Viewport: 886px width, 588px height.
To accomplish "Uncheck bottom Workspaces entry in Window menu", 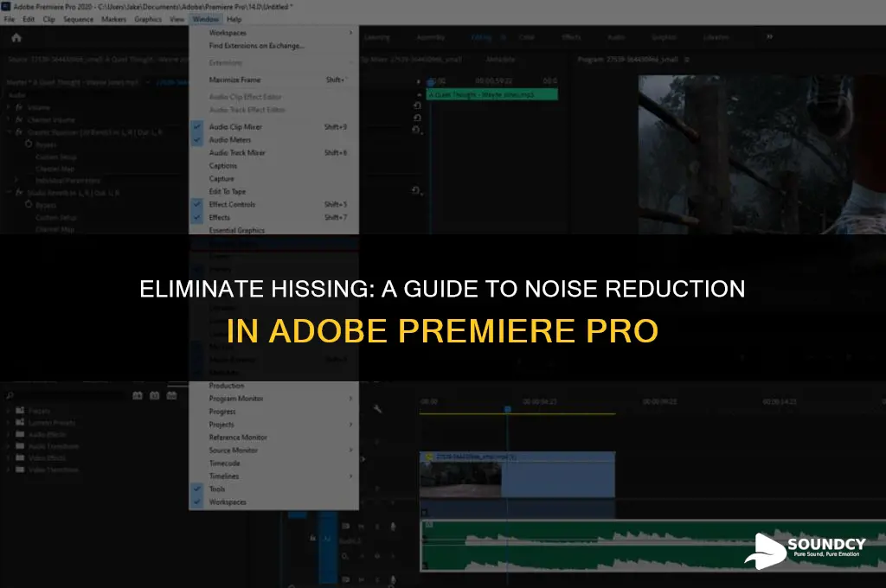I will pos(197,502).
